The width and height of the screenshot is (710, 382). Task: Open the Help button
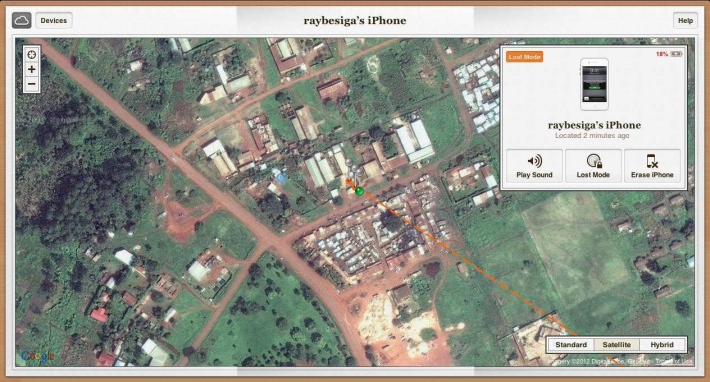click(x=685, y=20)
